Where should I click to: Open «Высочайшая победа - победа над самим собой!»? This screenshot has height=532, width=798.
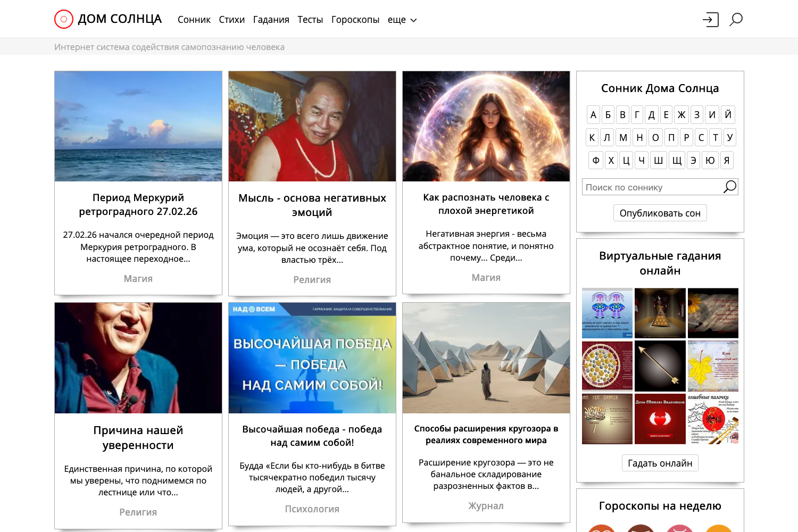[312, 436]
